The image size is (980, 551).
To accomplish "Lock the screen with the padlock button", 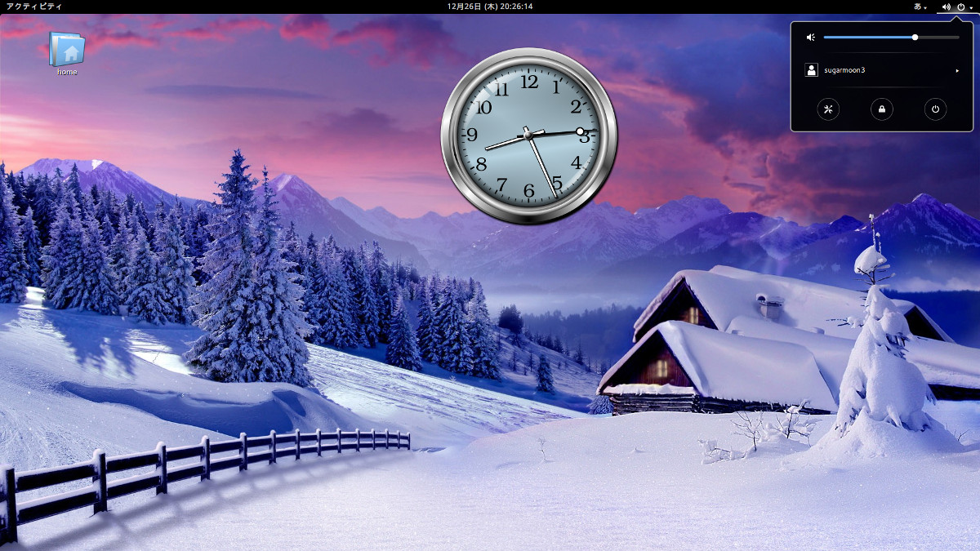I will (882, 109).
